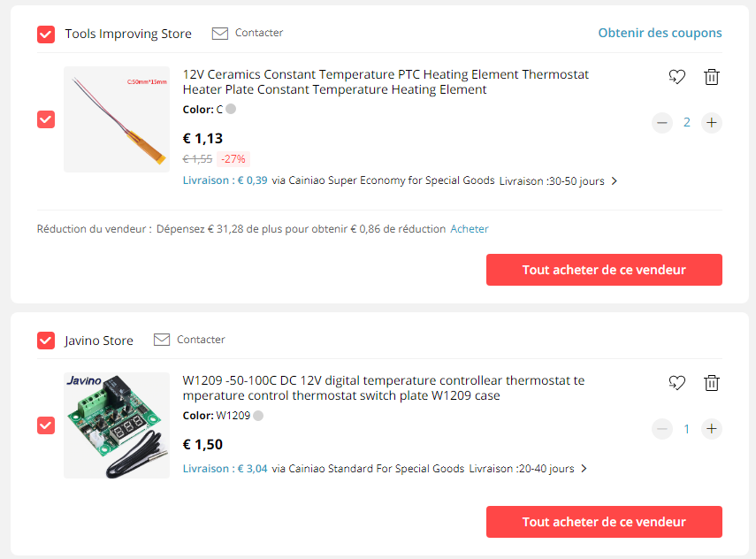The image size is (756, 559).
Task: Uncheck Tools Improving Store checkbox
Action: pyautogui.click(x=46, y=34)
